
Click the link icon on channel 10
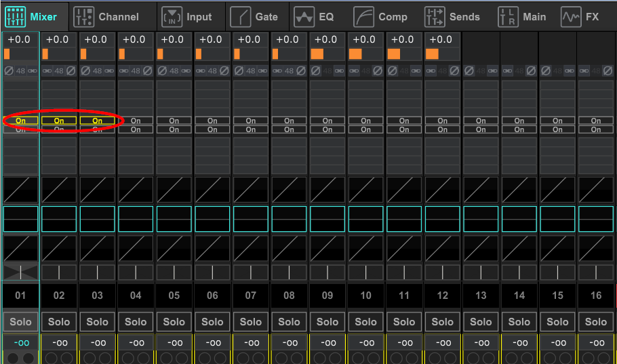(354, 70)
